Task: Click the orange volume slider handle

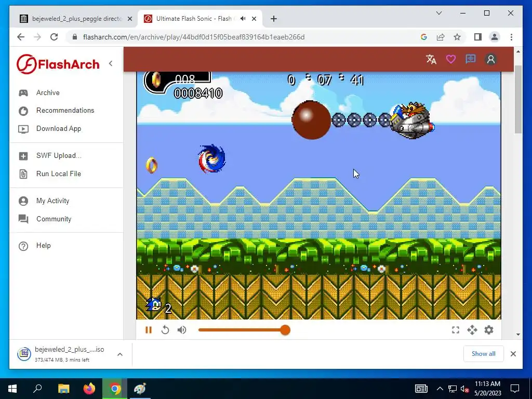Action: pos(285,330)
